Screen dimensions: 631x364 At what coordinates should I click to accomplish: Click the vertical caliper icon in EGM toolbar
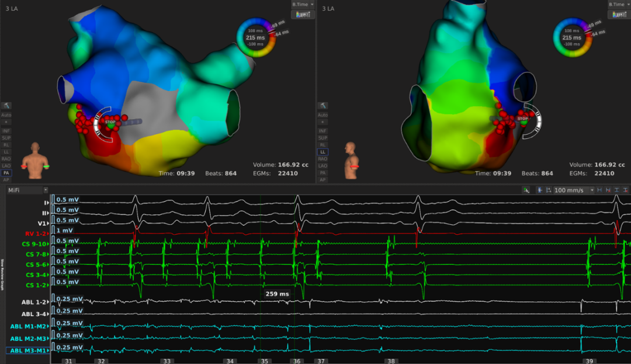[x=617, y=190]
